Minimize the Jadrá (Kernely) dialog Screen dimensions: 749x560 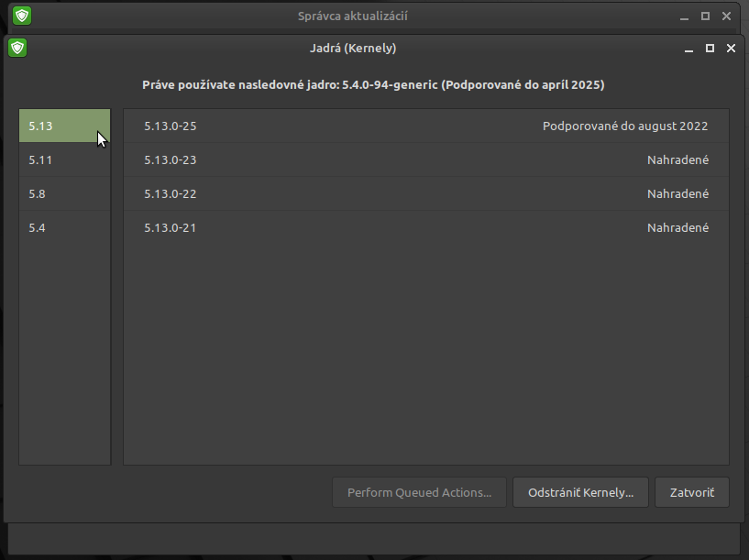coord(688,49)
